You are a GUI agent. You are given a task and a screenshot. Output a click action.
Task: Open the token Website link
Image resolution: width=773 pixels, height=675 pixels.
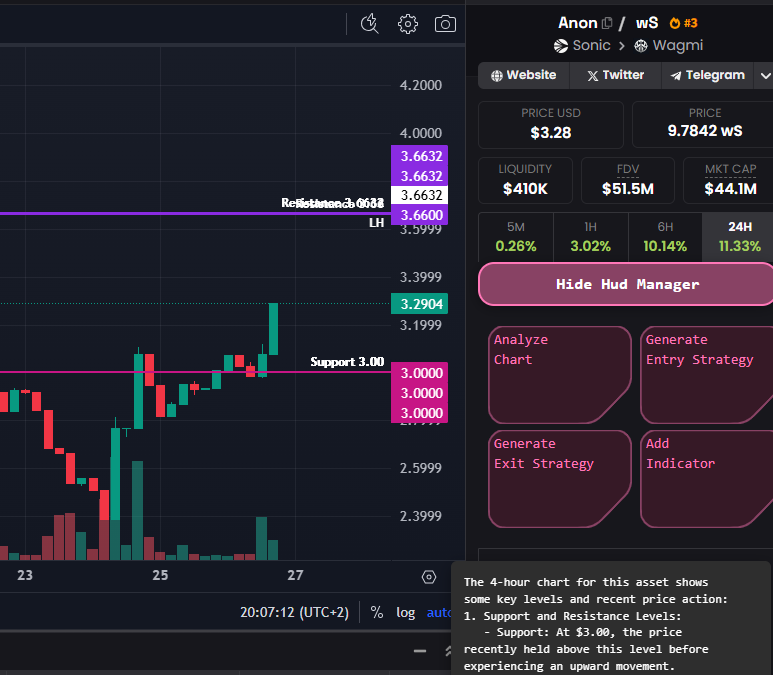tap(524, 75)
